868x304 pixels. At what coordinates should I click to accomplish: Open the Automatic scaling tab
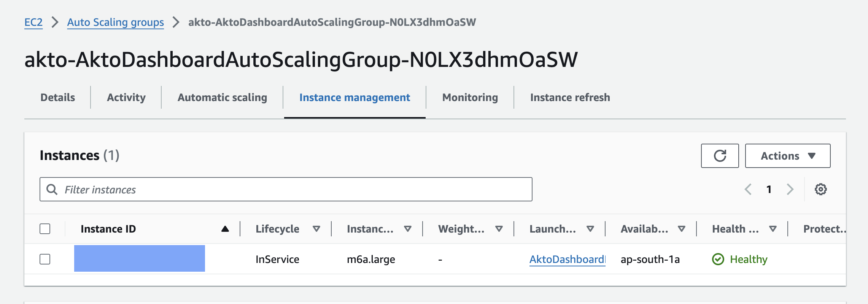[x=223, y=98]
